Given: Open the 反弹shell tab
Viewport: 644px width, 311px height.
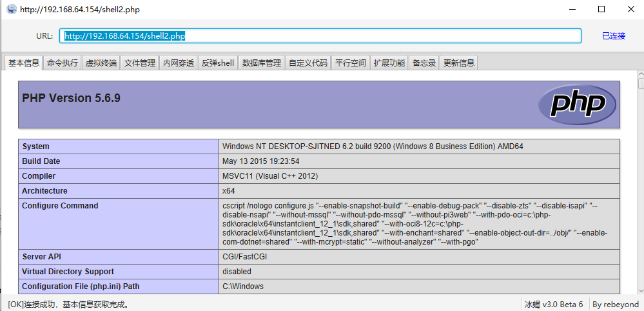Looking at the screenshot, I should (218, 63).
